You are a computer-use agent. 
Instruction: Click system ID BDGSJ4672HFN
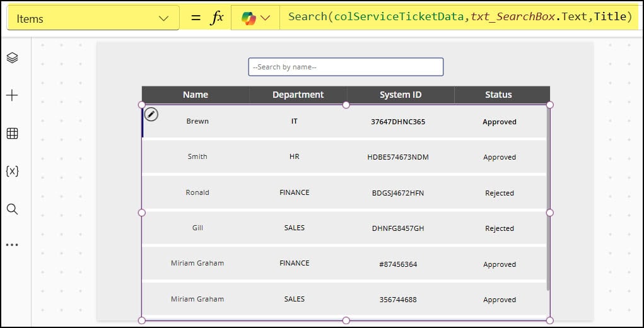point(398,193)
